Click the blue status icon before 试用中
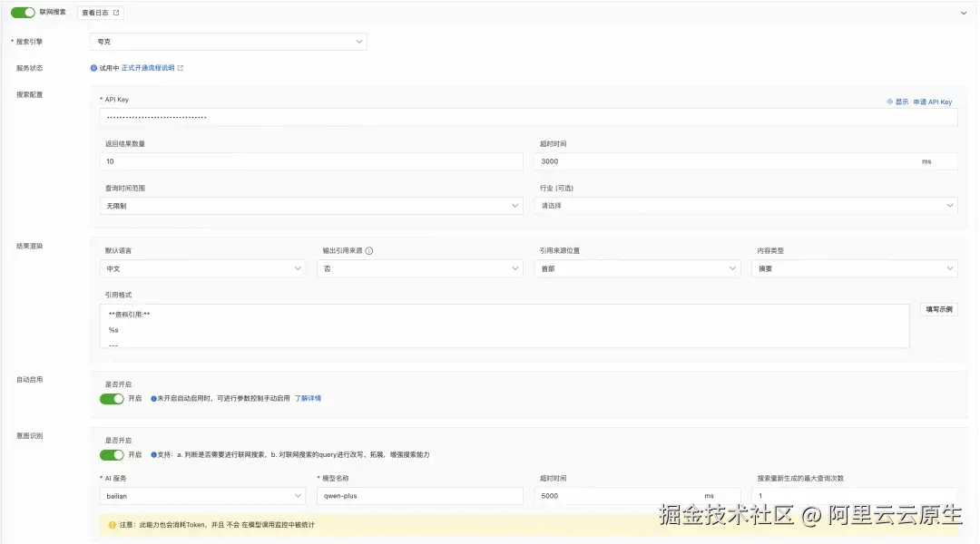 pos(94,67)
